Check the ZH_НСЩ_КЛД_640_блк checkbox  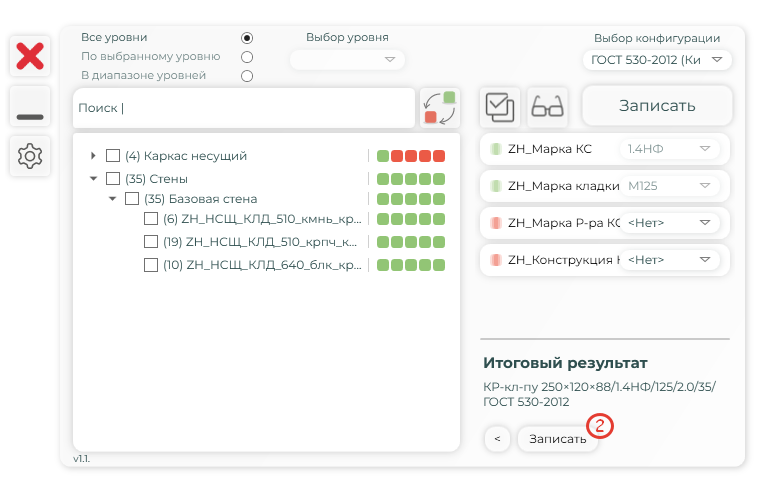point(151,265)
